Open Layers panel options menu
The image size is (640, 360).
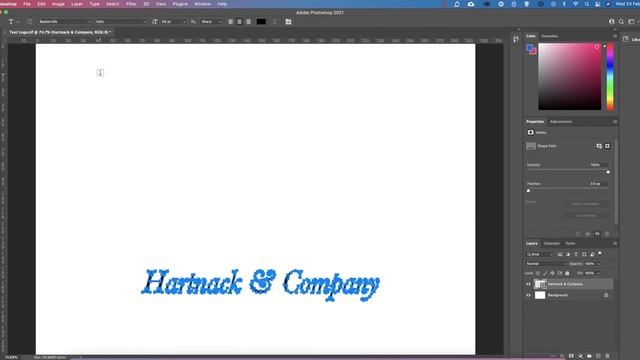tap(615, 243)
